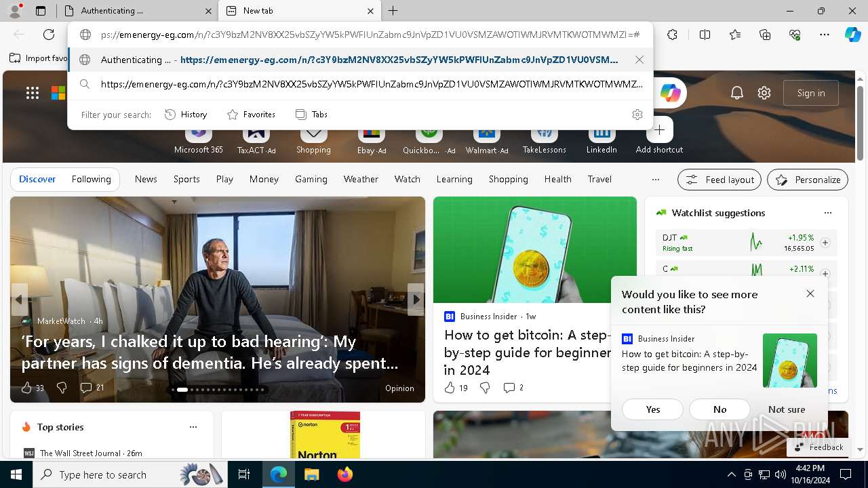Open Watchlist suggestions more options
This screenshot has width=868, height=488.
coord(827,213)
